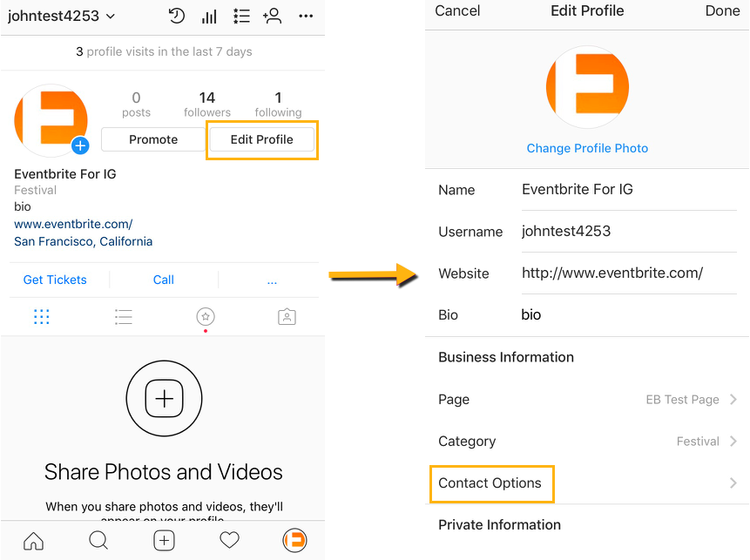Open the Page row chevron
750x560 pixels.
733,400
